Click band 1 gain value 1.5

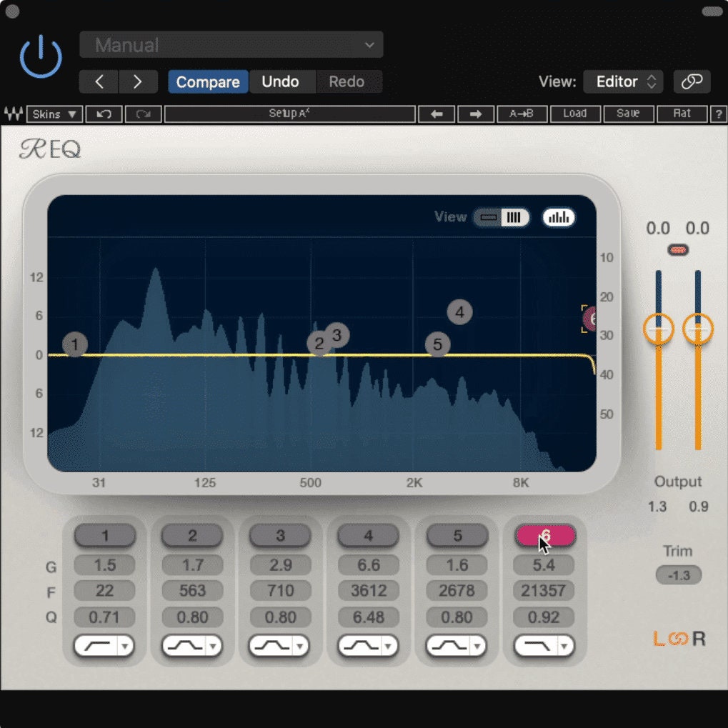[105, 565]
